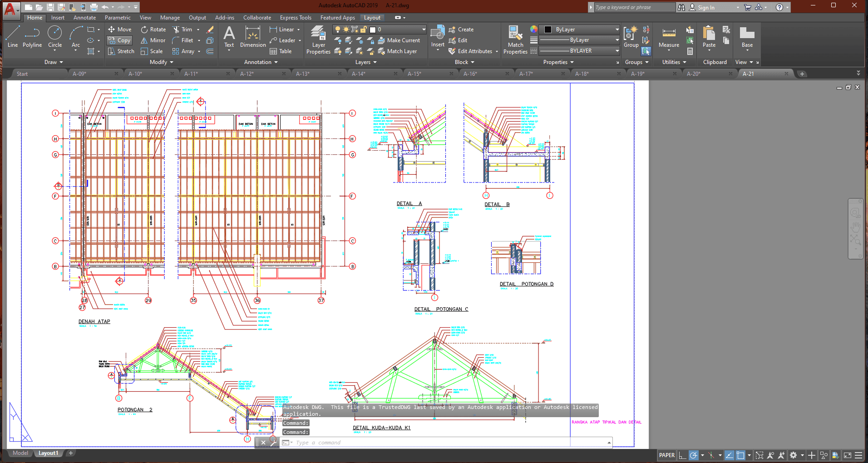This screenshot has height=463, width=868.
Task: Click the Rotate tool icon
Action: click(144, 30)
